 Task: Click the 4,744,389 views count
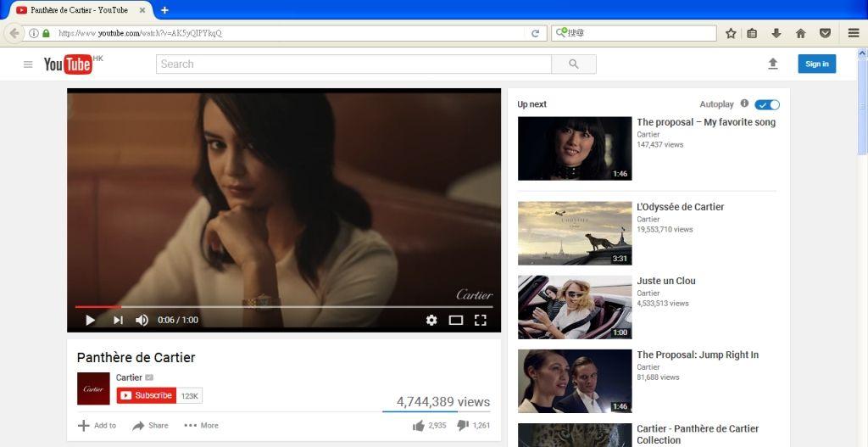click(442, 401)
